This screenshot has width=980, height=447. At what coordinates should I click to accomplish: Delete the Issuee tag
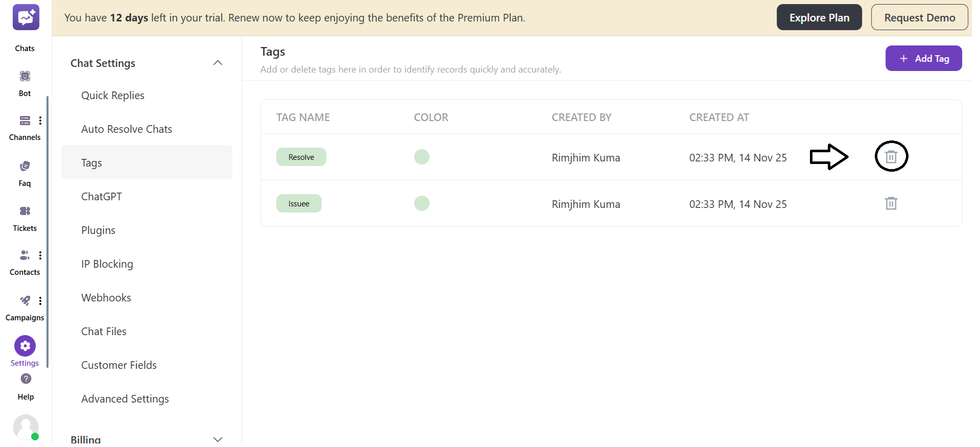[891, 203]
